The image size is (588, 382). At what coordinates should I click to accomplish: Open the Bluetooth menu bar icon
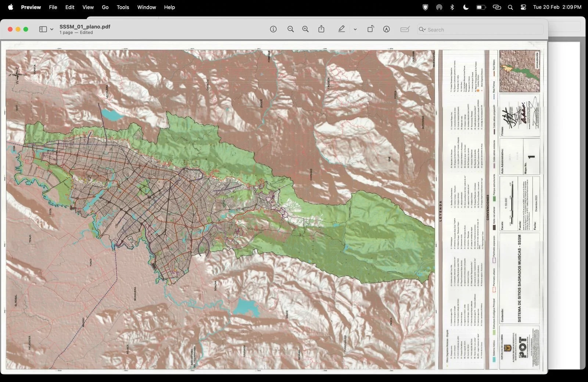click(452, 7)
